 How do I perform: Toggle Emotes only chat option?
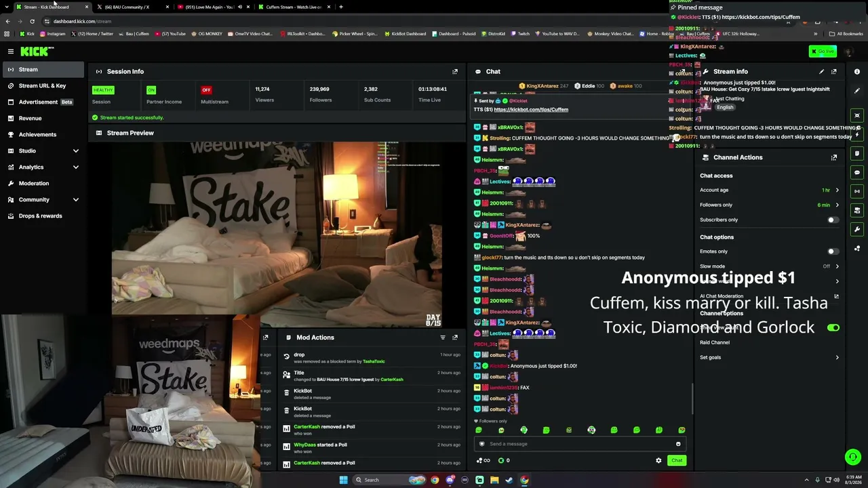point(833,251)
